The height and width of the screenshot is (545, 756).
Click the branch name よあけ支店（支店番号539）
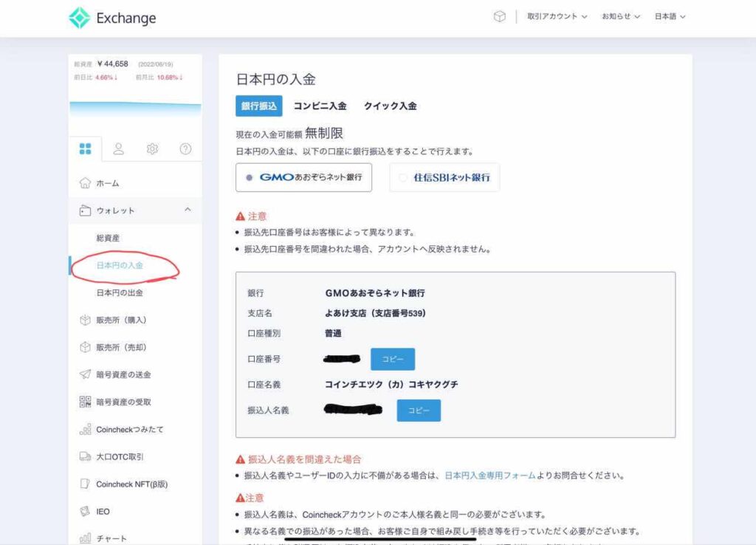click(376, 314)
